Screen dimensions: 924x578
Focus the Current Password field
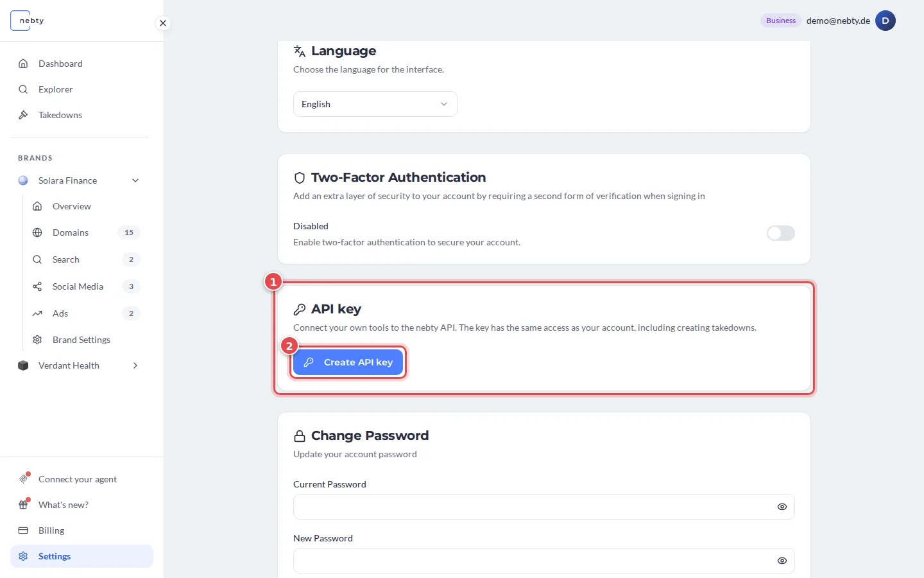click(x=544, y=507)
